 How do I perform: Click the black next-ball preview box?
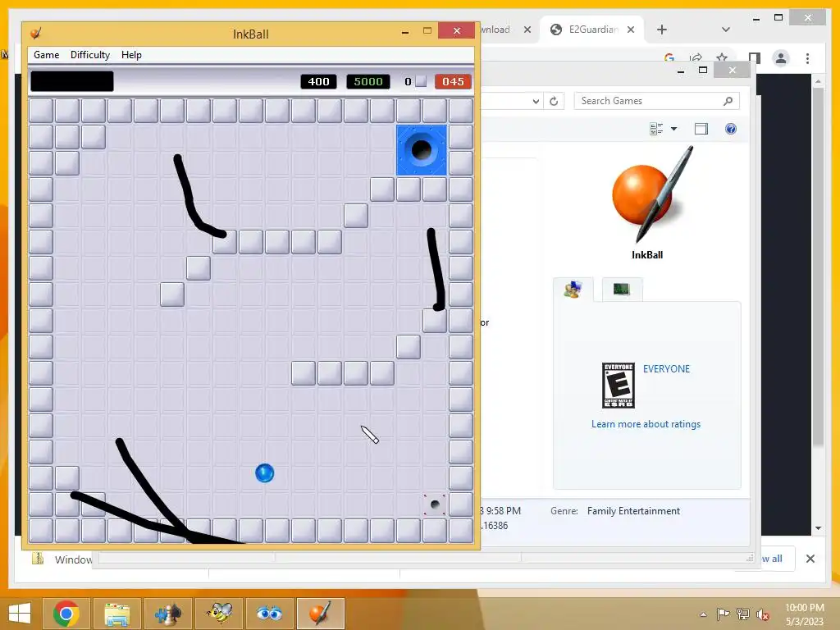pos(72,81)
